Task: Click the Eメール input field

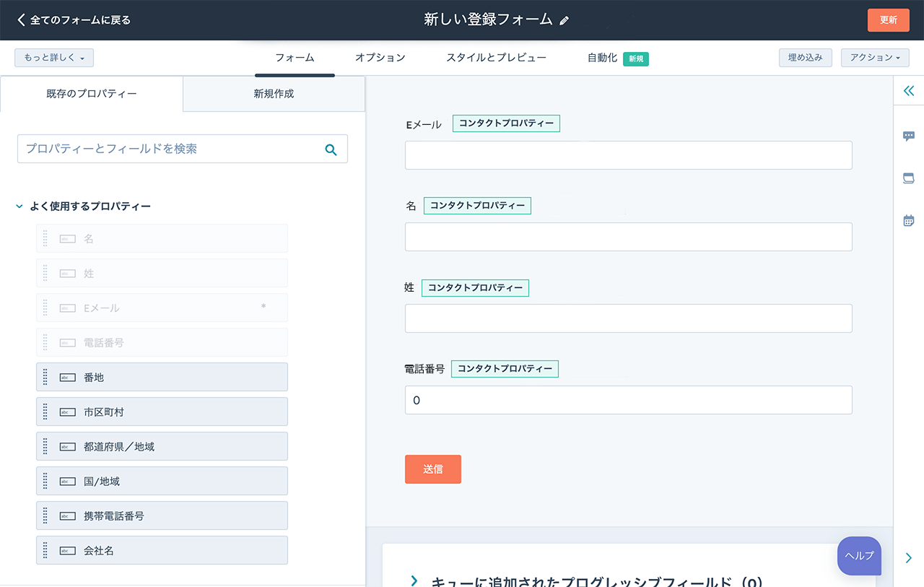Action: point(628,155)
